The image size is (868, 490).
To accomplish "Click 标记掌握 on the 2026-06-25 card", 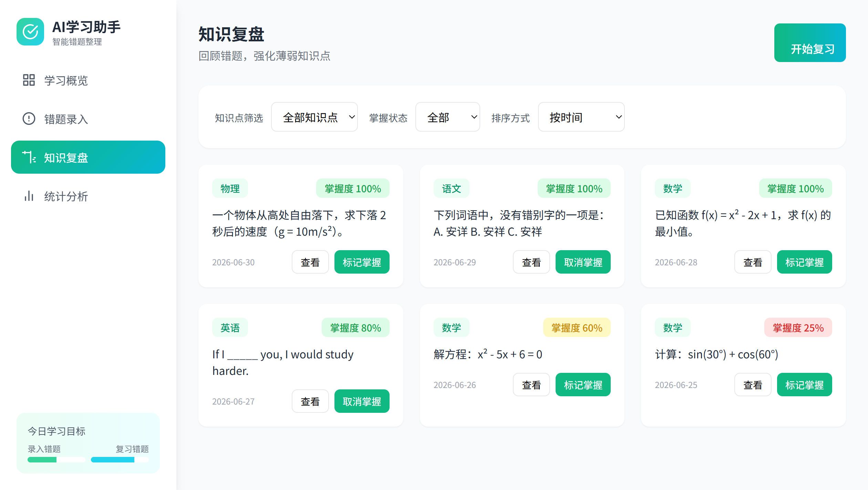I will click(805, 385).
